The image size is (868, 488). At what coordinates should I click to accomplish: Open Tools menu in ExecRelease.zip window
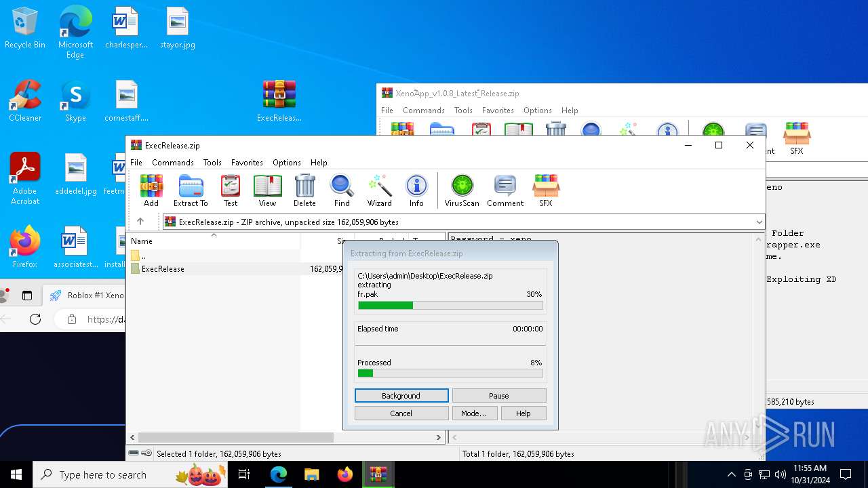click(x=212, y=163)
